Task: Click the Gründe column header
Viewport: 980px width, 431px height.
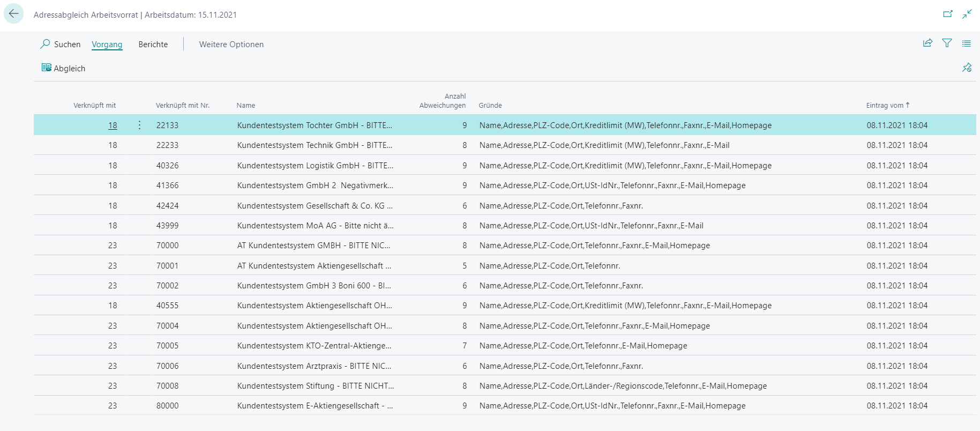Action: tap(490, 106)
